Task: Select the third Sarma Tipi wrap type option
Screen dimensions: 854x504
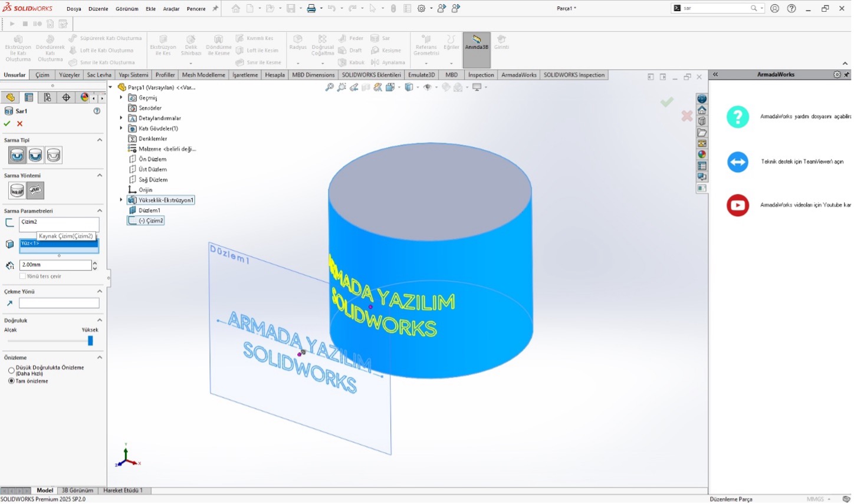Action: 54,156
